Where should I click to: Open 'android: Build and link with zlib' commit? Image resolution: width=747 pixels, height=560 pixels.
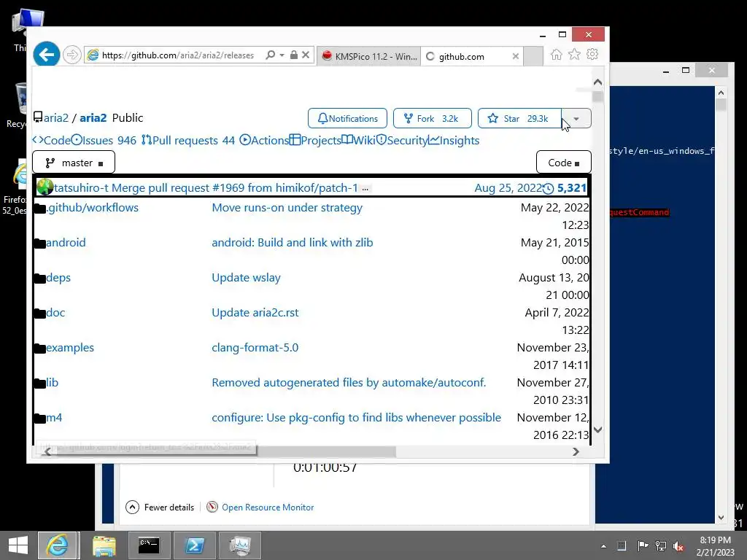(x=292, y=242)
